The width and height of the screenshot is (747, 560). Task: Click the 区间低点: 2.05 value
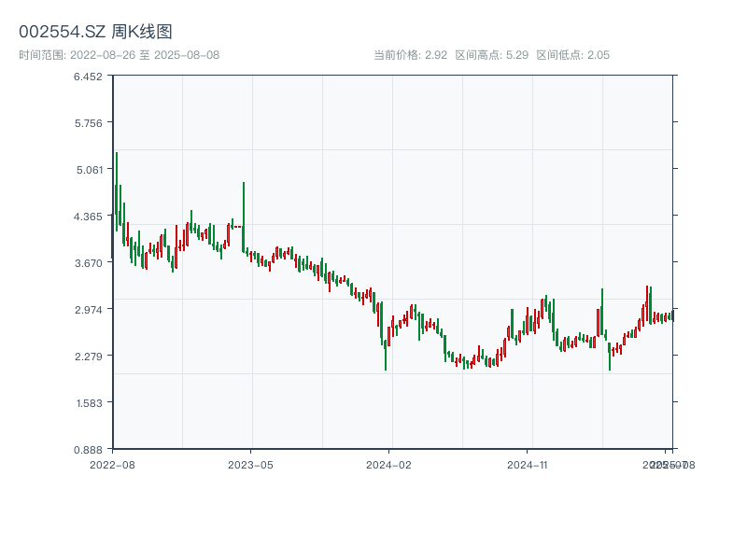tap(573, 55)
